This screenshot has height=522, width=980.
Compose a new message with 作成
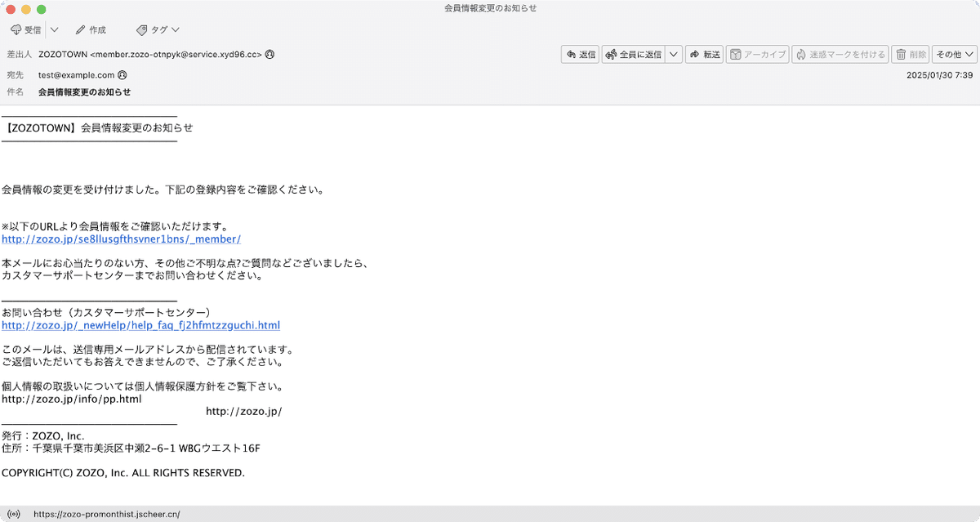(x=91, y=30)
